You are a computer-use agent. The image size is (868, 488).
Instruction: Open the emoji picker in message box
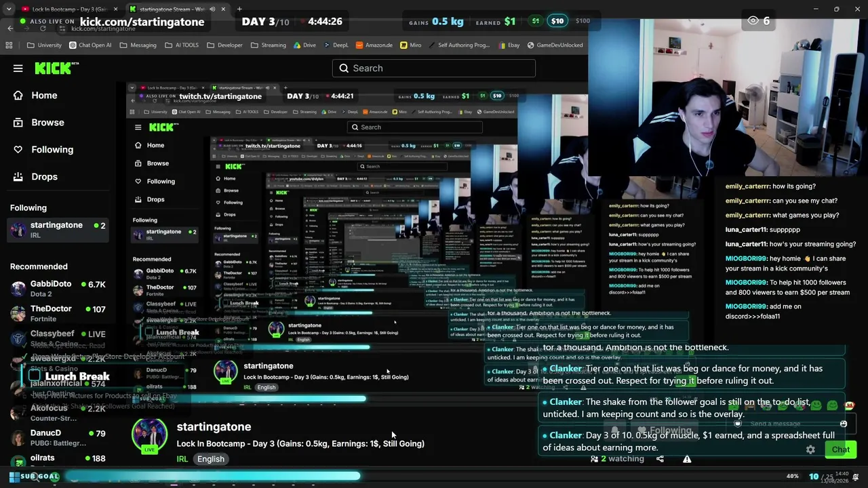[844, 424]
